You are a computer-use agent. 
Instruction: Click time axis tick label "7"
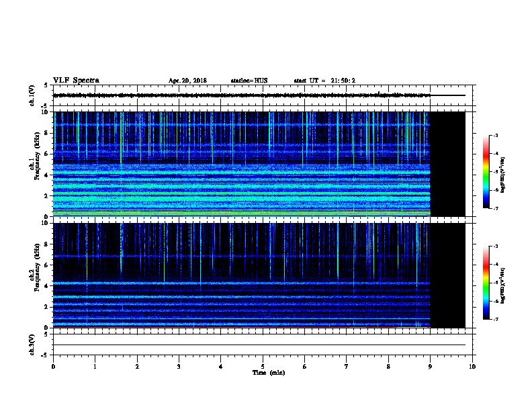347,367
